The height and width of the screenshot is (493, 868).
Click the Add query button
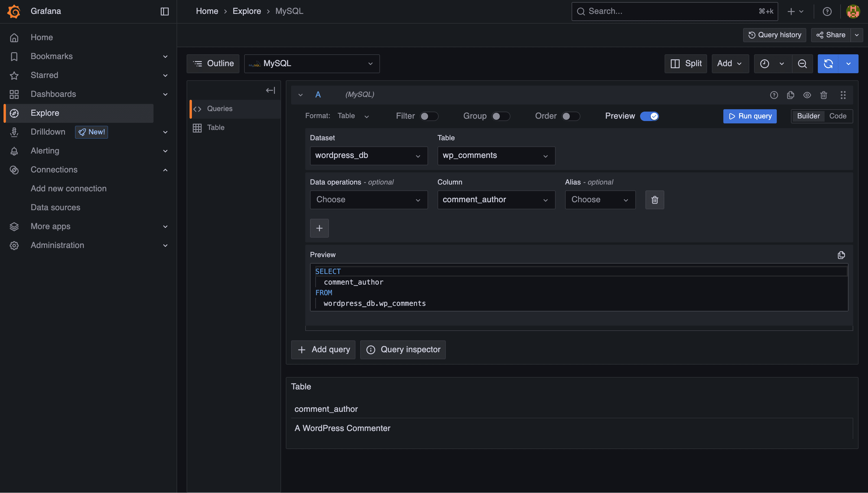(x=323, y=350)
